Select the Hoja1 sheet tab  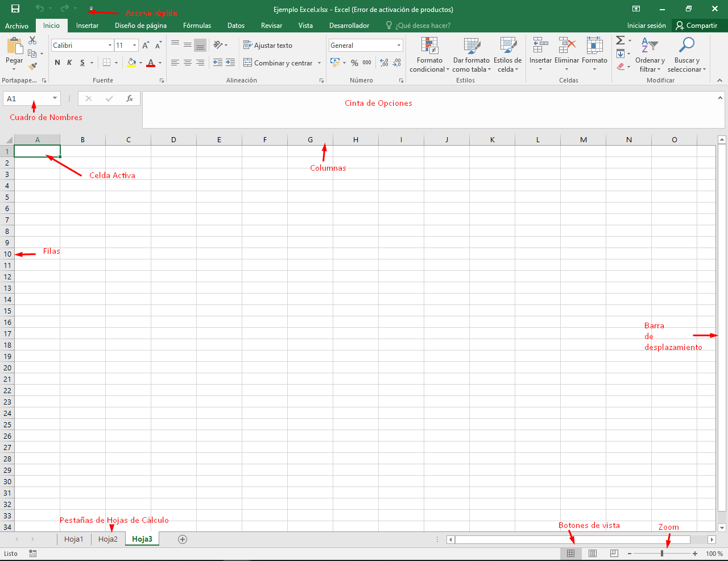coord(74,539)
